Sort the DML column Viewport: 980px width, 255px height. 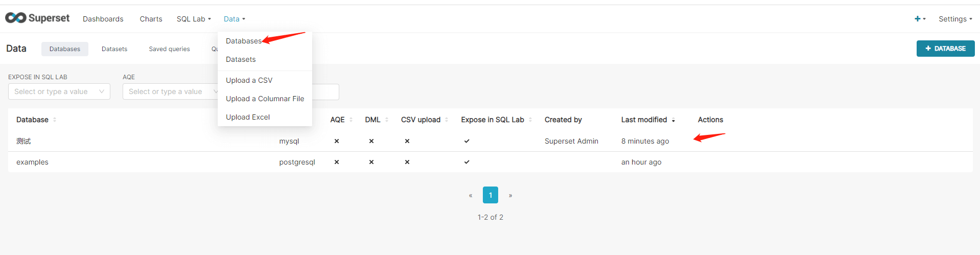point(387,120)
